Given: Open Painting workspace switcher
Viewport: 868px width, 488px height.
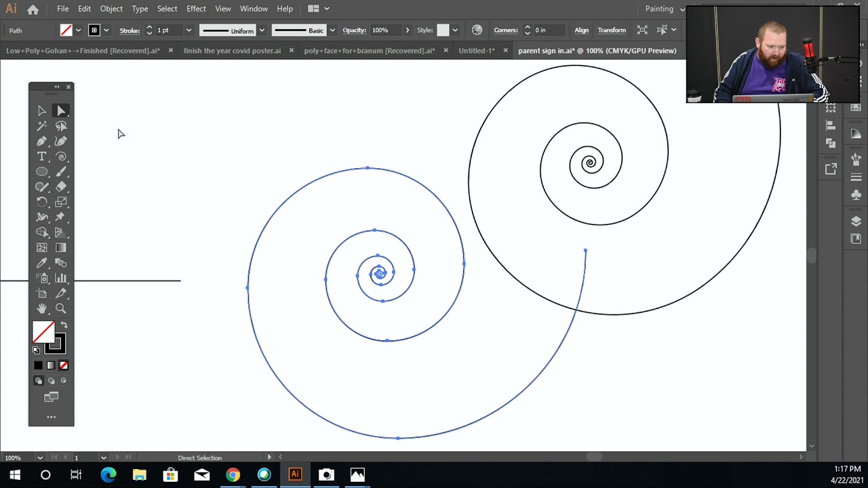Looking at the screenshot, I should [x=664, y=9].
